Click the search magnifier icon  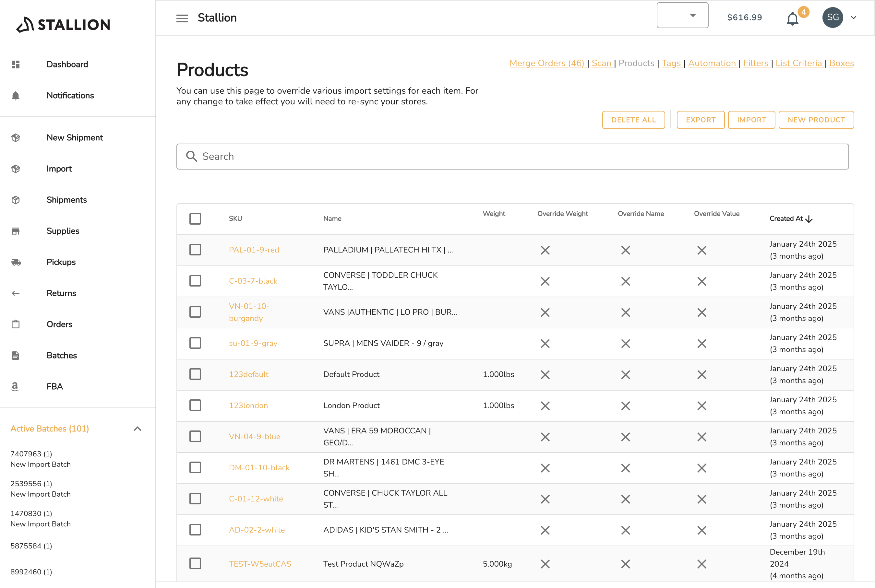coord(191,156)
